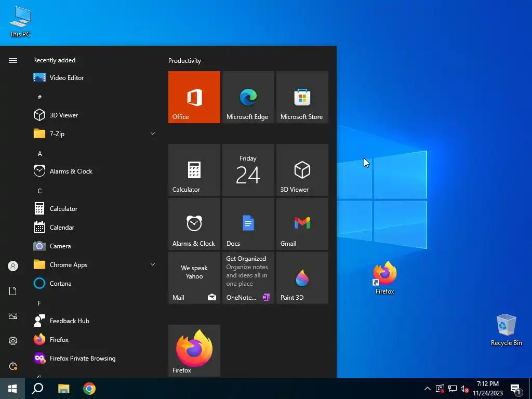Expand the Chrome Apps folder chevron
Screen dimensions: 532x399
coord(153,264)
